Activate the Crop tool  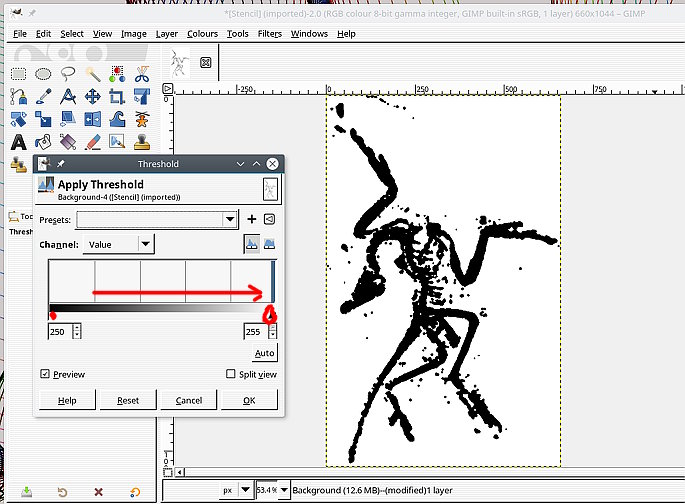click(117, 97)
